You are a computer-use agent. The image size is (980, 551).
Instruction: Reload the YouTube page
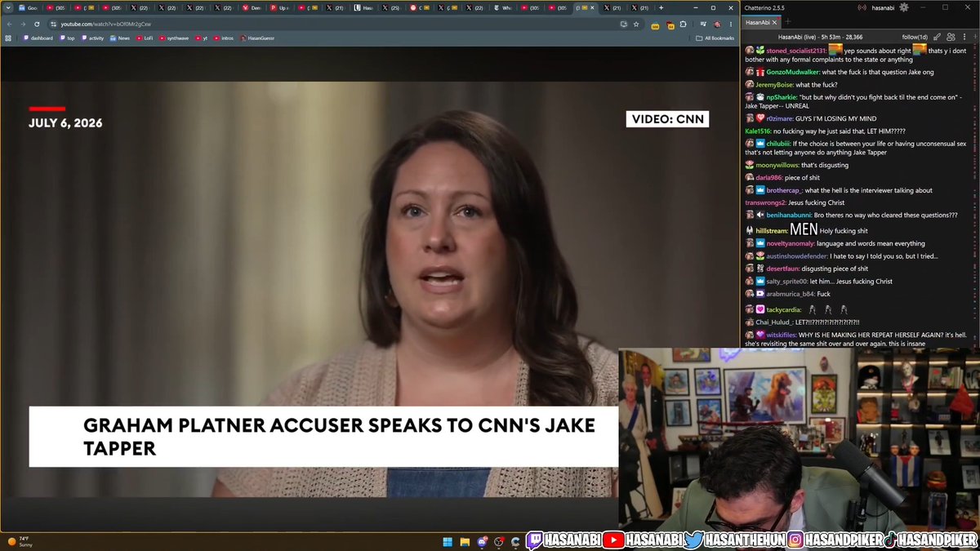tap(37, 24)
